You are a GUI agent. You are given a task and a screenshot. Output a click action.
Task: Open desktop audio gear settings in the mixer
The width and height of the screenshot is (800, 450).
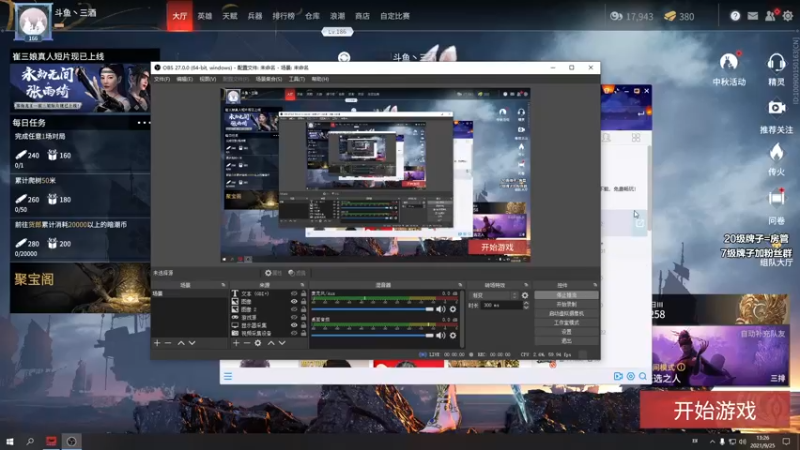pyautogui.click(x=453, y=335)
